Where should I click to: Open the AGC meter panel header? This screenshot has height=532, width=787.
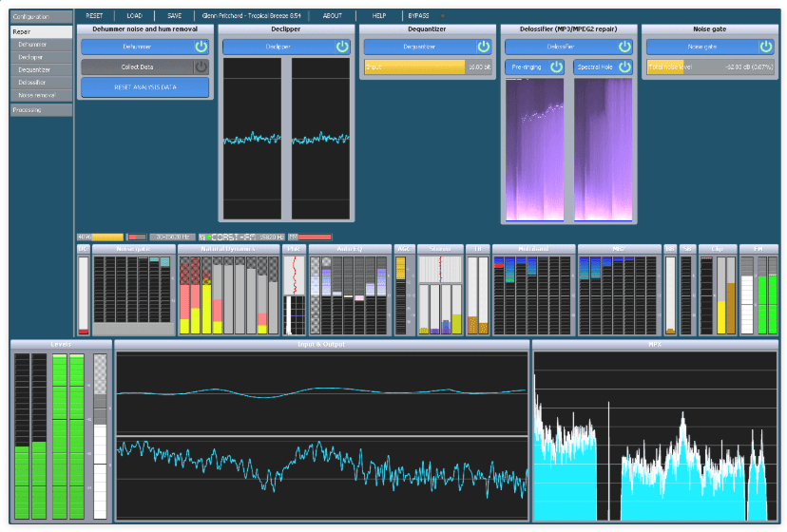[x=404, y=249]
